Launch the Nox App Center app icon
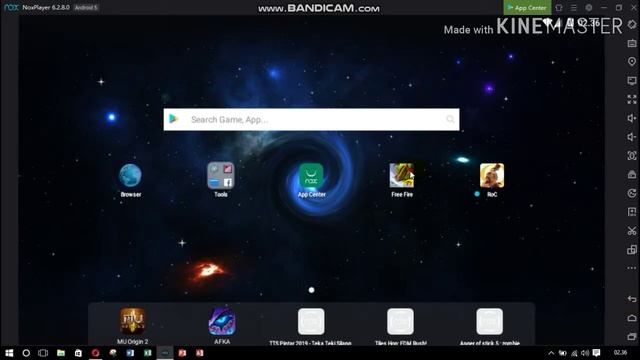640x360 pixels. [311, 176]
